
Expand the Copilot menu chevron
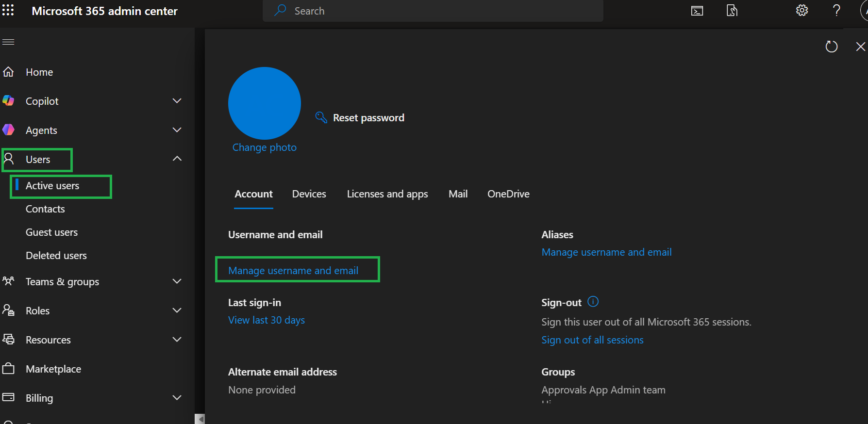[177, 101]
